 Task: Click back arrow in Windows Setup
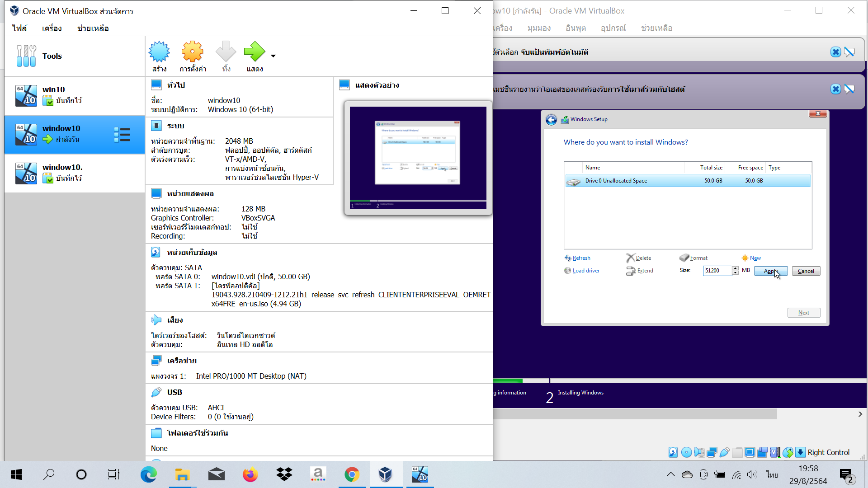[551, 120]
